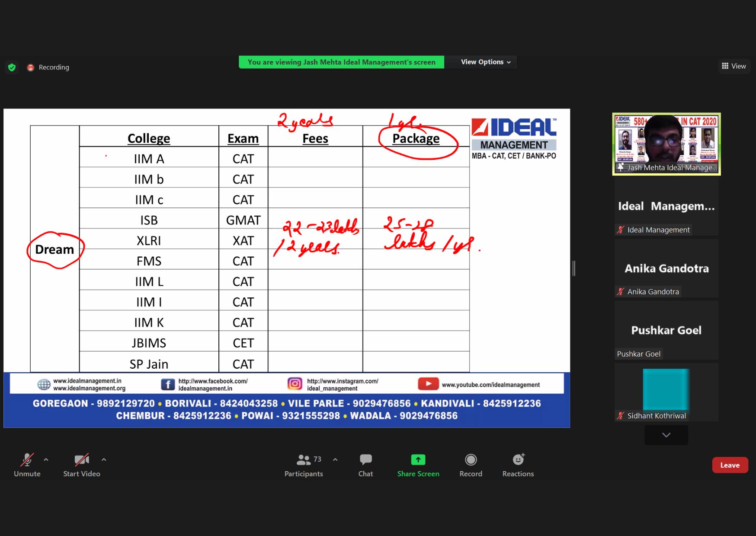Click the Facebook icon on the slide
This screenshot has width=756, height=536.
point(168,384)
